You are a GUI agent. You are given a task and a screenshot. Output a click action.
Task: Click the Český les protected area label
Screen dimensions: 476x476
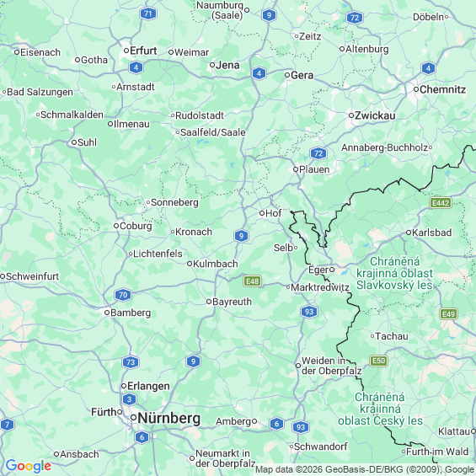pos(380,409)
